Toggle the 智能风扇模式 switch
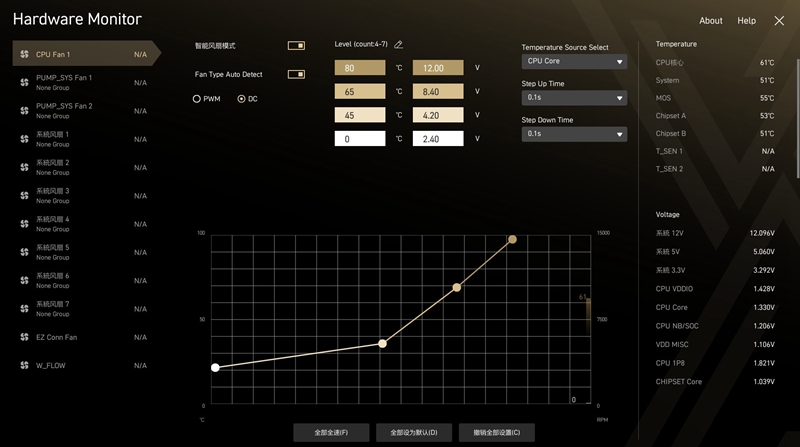The width and height of the screenshot is (800, 447). (296, 46)
